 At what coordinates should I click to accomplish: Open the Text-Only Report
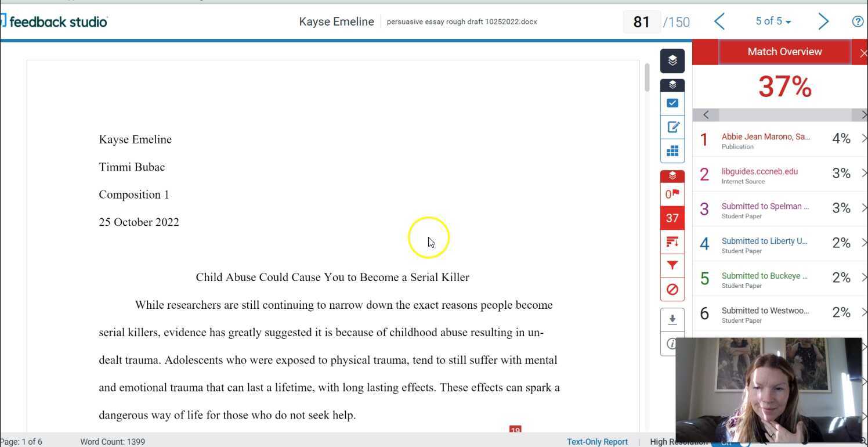[597, 442]
